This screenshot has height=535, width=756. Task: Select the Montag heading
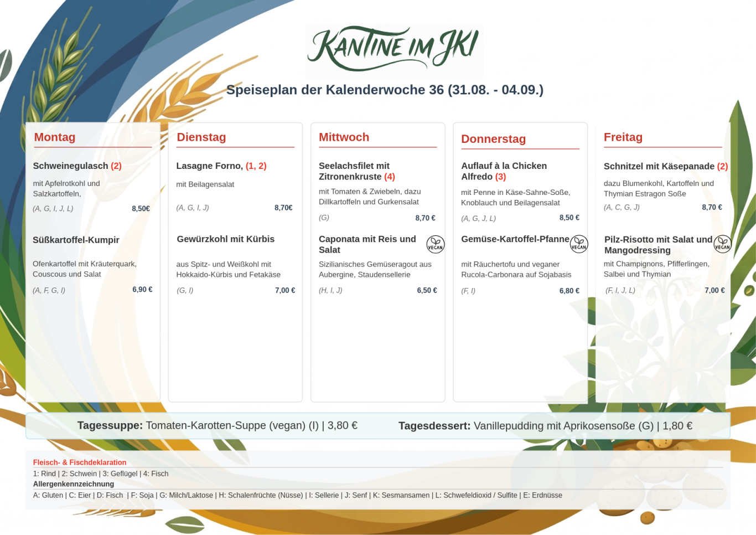(x=55, y=137)
